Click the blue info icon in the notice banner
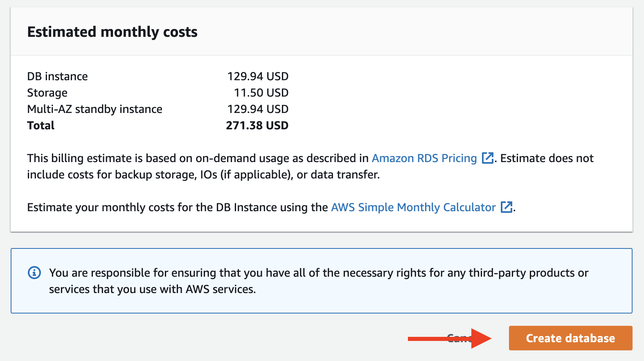 [35, 272]
